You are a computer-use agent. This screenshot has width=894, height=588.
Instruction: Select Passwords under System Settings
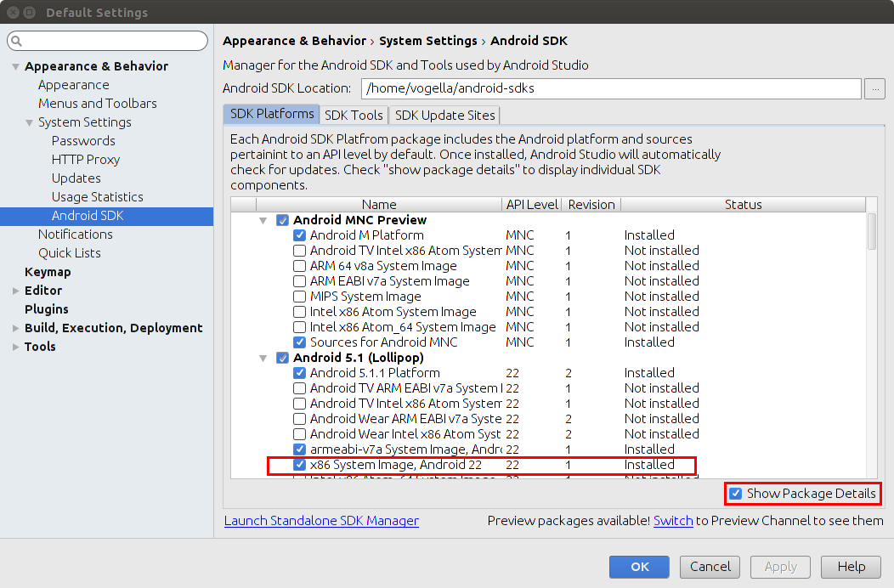pos(83,141)
